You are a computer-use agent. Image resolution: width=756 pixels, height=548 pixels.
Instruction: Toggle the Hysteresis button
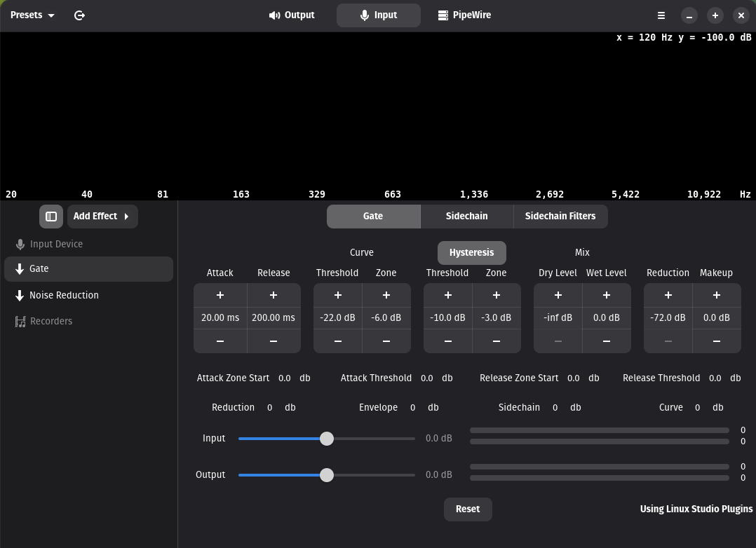point(471,253)
